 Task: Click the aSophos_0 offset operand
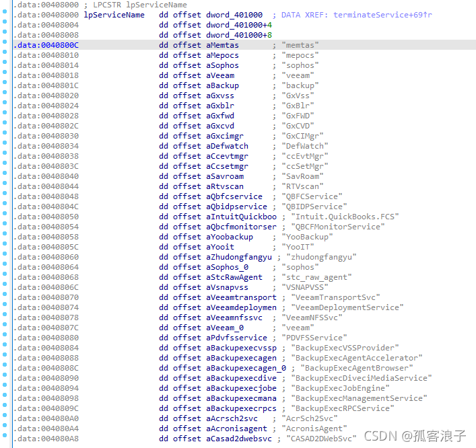tap(227, 267)
